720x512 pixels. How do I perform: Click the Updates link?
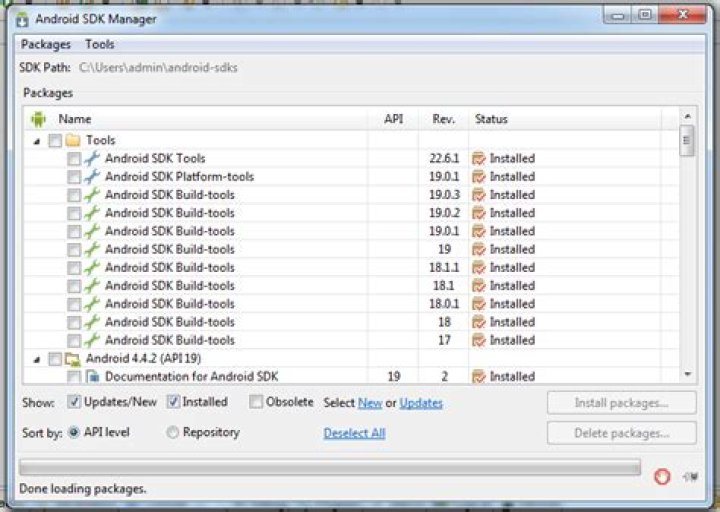pos(421,403)
